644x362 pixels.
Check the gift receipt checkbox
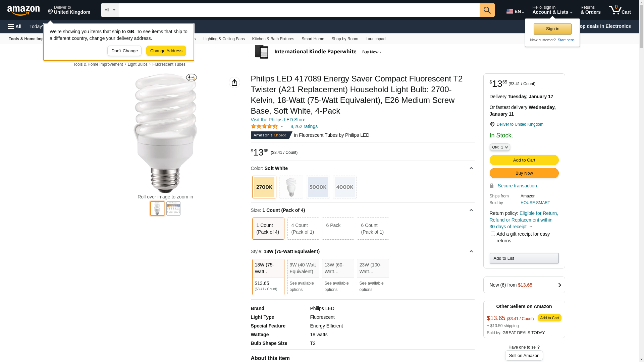pos(493,234)
